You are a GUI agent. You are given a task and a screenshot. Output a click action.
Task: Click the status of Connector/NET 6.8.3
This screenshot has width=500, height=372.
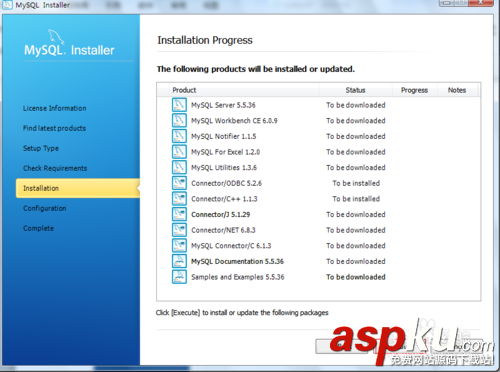[356, 230]
